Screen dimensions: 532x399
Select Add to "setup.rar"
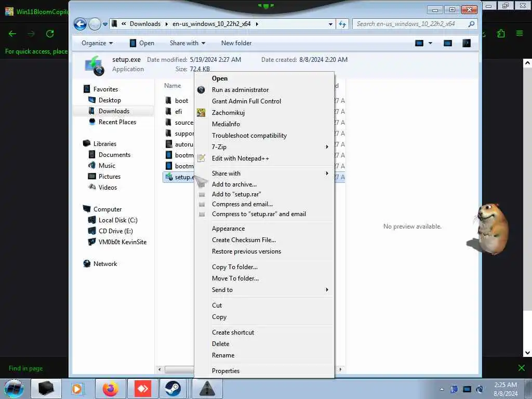264,194
